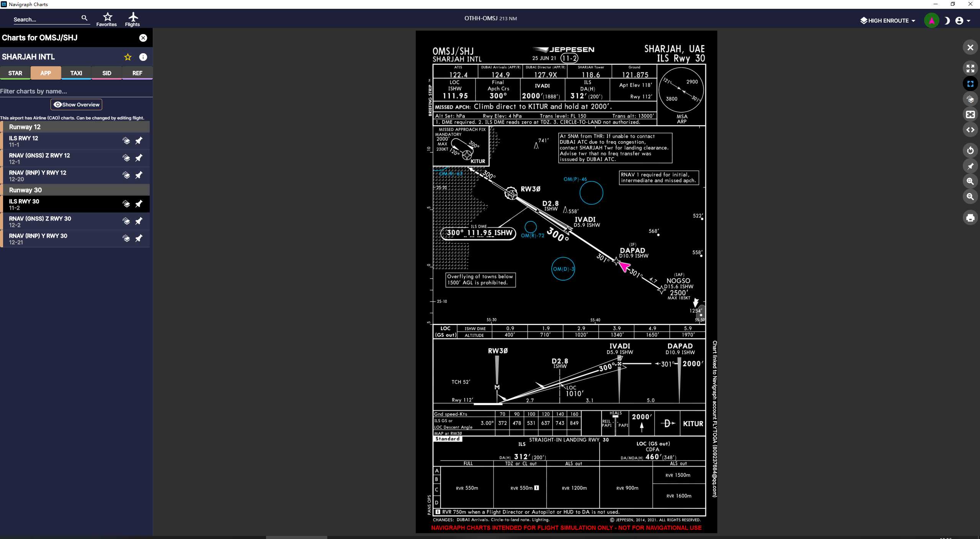Click the Show Overview button
Screen dimensions: 980x539
coord(77,105)
